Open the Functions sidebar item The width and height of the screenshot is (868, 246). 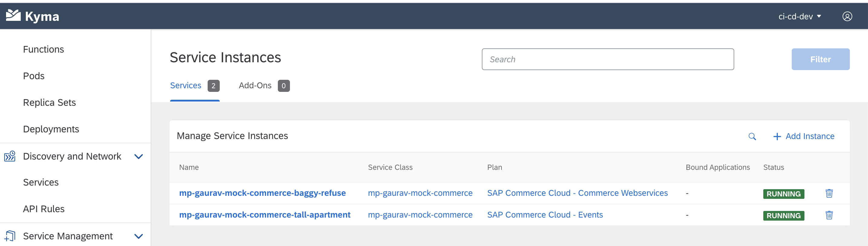[x=44, y=49]
